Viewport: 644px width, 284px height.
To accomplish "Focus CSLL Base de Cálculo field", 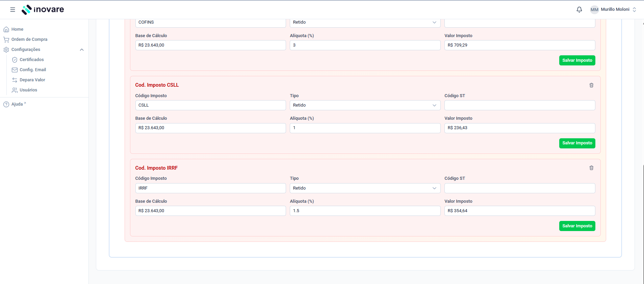I will pyautogui.click(x=210, y=128).
